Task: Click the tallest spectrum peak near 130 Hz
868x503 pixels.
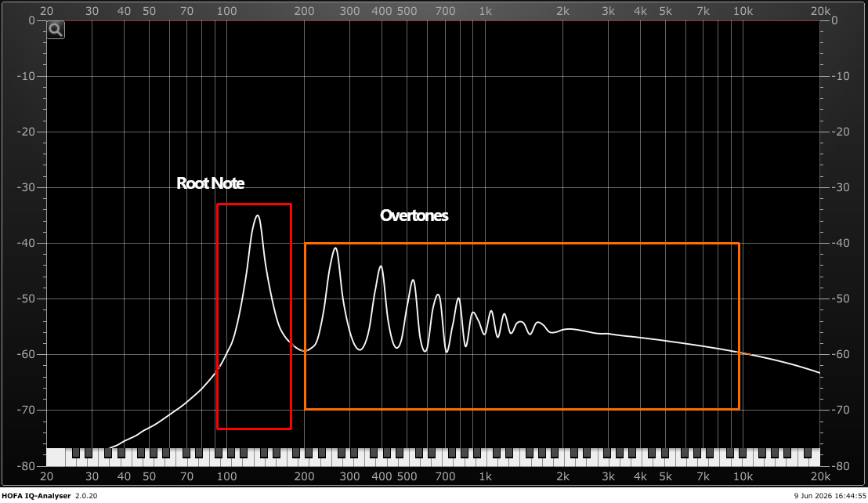Action: click(258, 217)
